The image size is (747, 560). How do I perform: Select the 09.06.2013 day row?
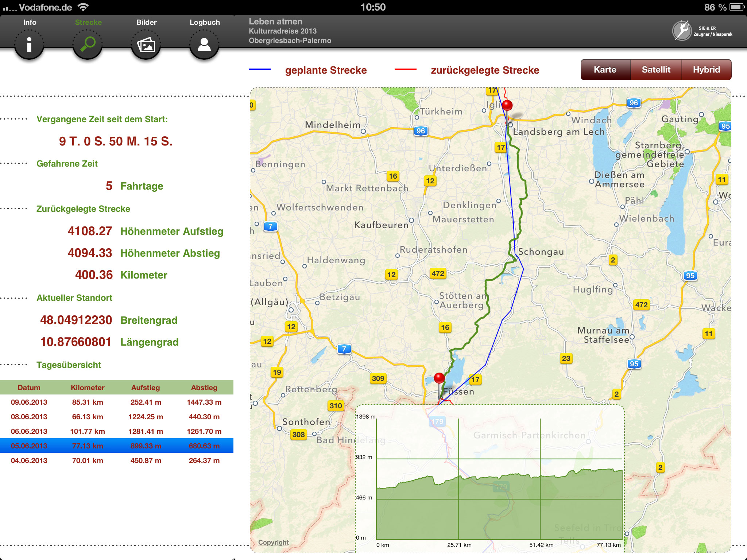pyautogui.click(x=117, y=402)
